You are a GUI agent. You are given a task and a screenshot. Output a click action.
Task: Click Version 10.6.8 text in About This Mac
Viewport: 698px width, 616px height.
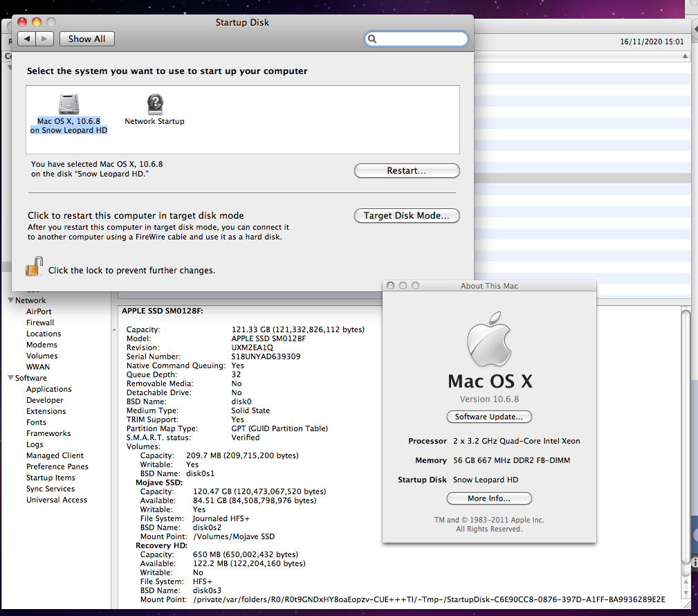pos(489,399)
